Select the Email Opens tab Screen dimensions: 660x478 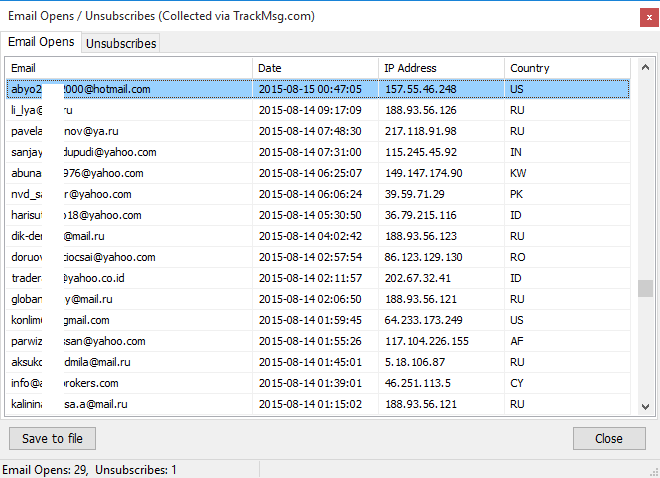(x=41, y=42)
